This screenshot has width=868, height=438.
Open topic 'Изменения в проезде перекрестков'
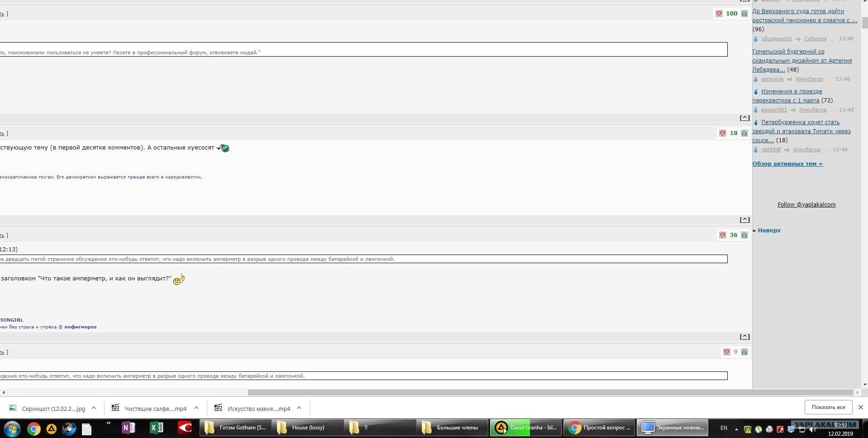coord(787,96)
